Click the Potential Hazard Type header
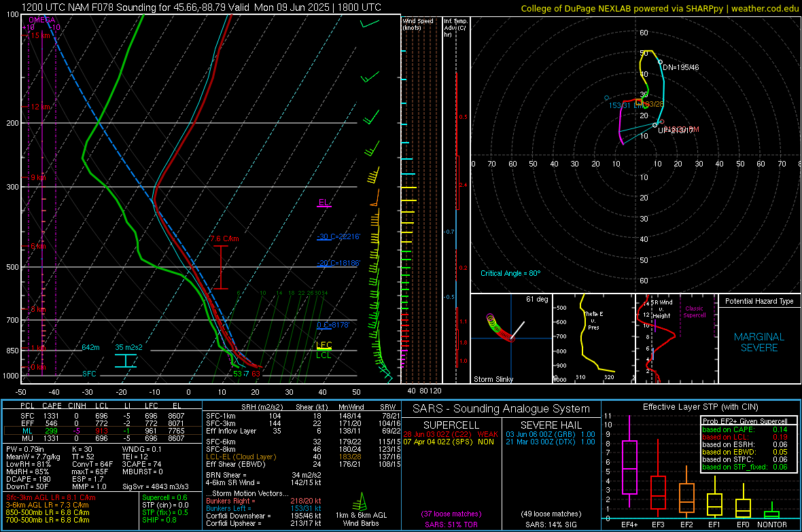 759,301
